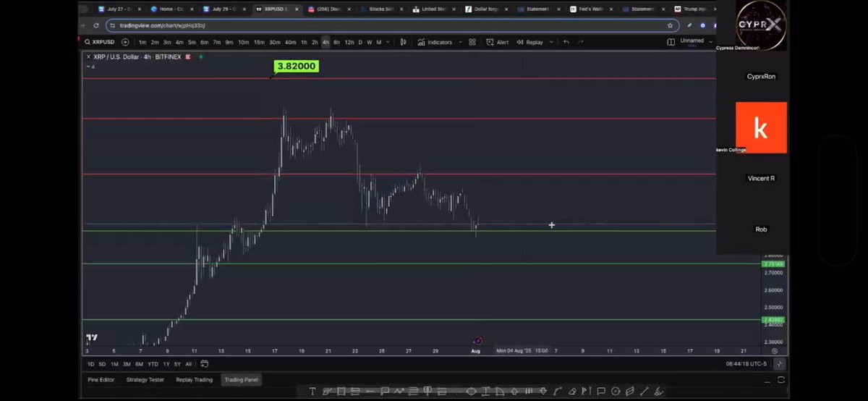Open the timeframe dropdown arrow
868x401 pixels.
pyautogui.click(x=388, y=42)
